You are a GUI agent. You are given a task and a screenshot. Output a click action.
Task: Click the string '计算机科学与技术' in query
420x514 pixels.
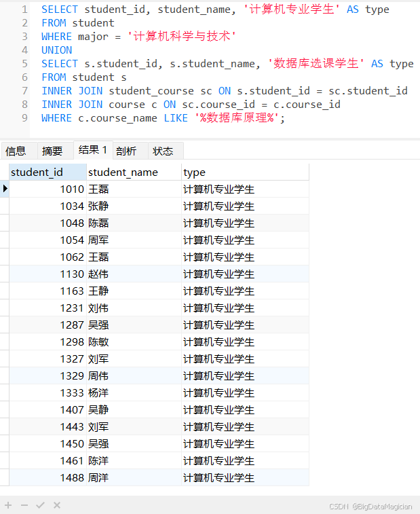pos(181,37)
